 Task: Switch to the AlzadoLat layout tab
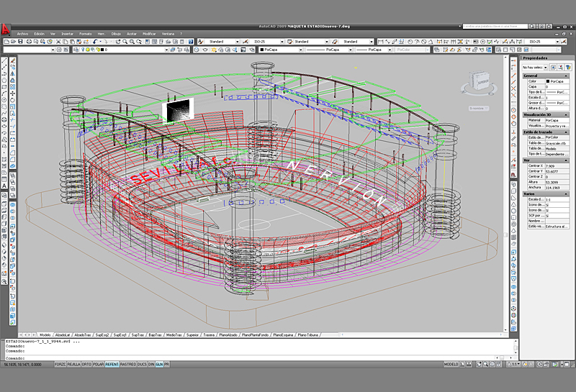click(x=63, y=335)
